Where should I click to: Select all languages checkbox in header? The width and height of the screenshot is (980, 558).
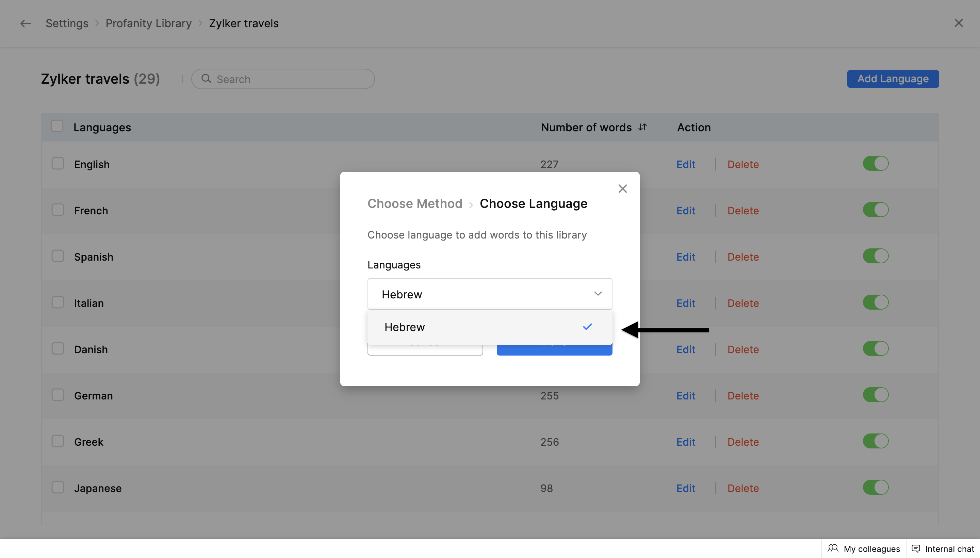pyautogui.click(x=57, y=126)
